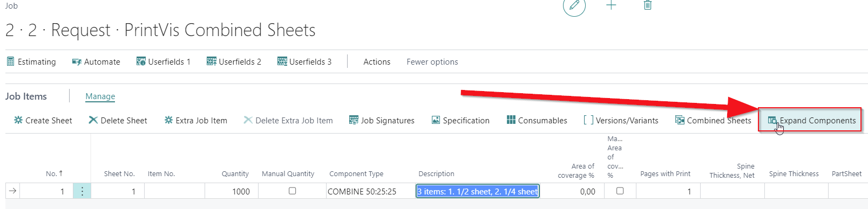The image size is (868, 209).
Task: Click the plus new-record icon
Action: pos(611,5)
